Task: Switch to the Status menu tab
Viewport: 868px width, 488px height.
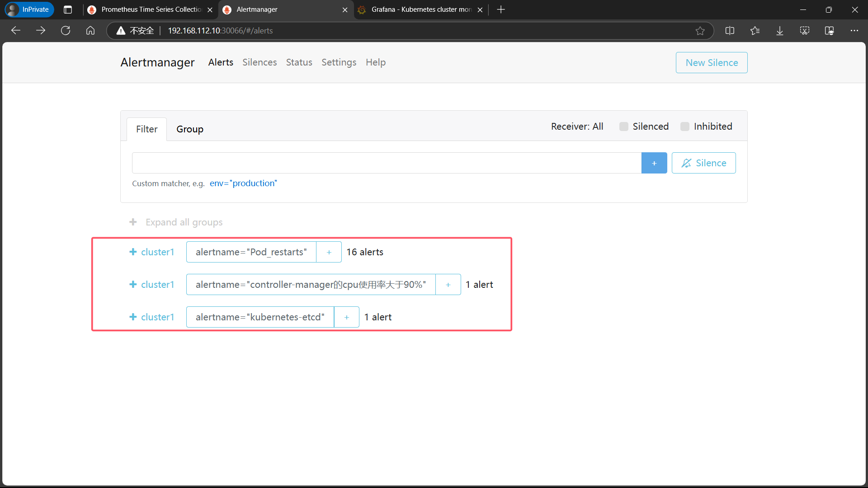Action: click(x=298, y=62)
